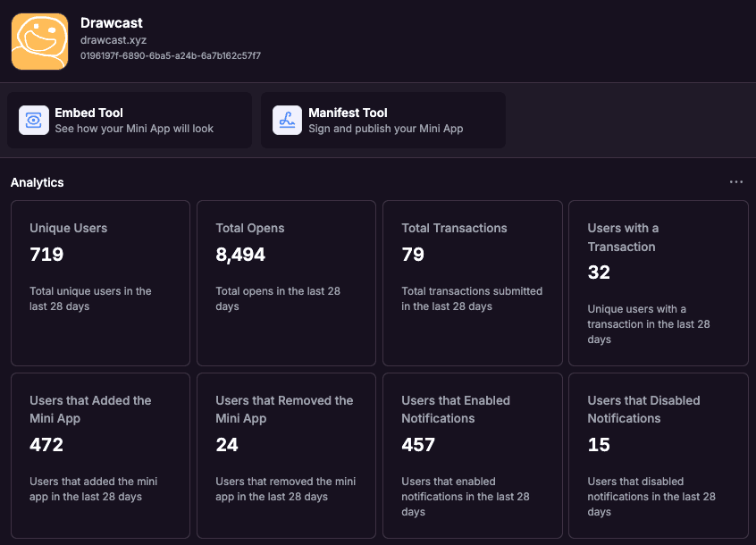Click the 8,494 total opens value

(x=240, y=255)
